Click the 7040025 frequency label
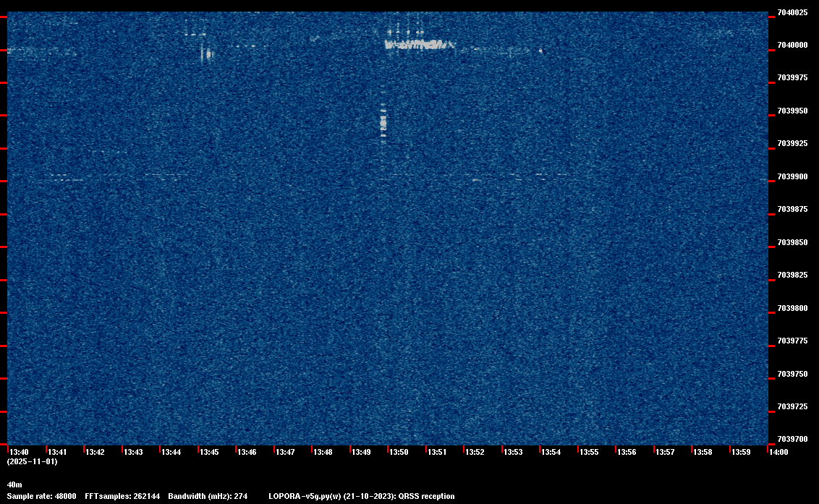This screenshot has height=504, width=819. [792, 12]
